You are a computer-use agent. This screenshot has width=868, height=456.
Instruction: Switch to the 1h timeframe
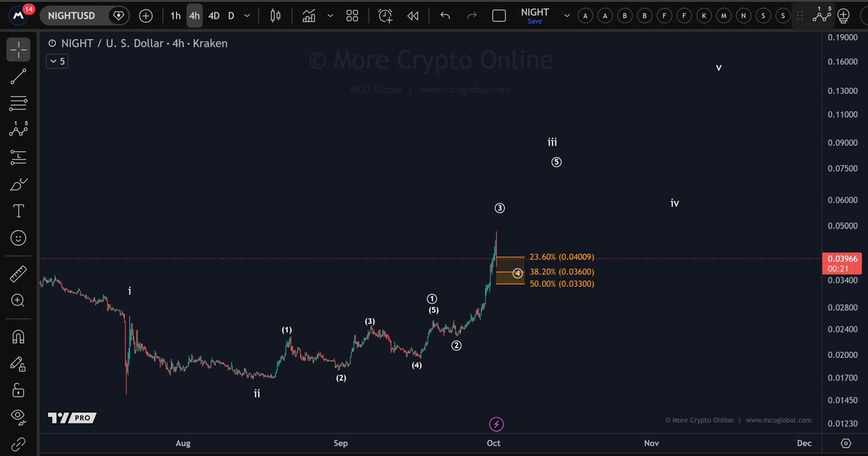tap(176, 15)
